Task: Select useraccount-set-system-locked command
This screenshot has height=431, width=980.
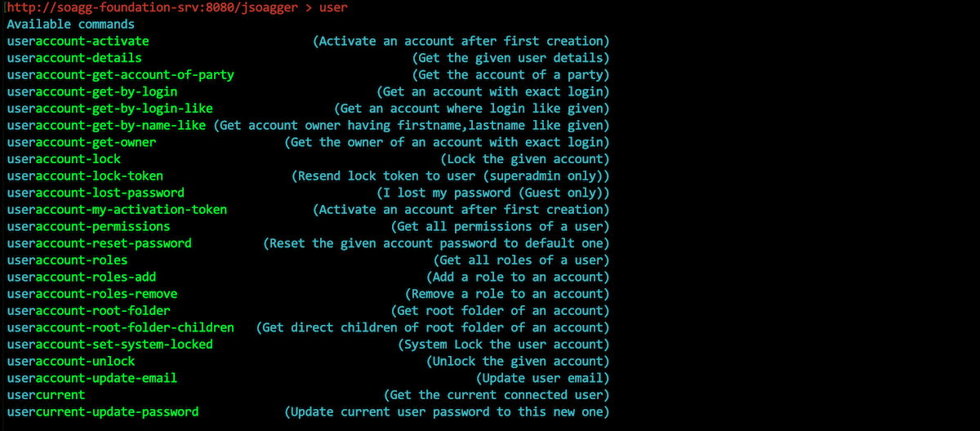Action: (109, 344)
